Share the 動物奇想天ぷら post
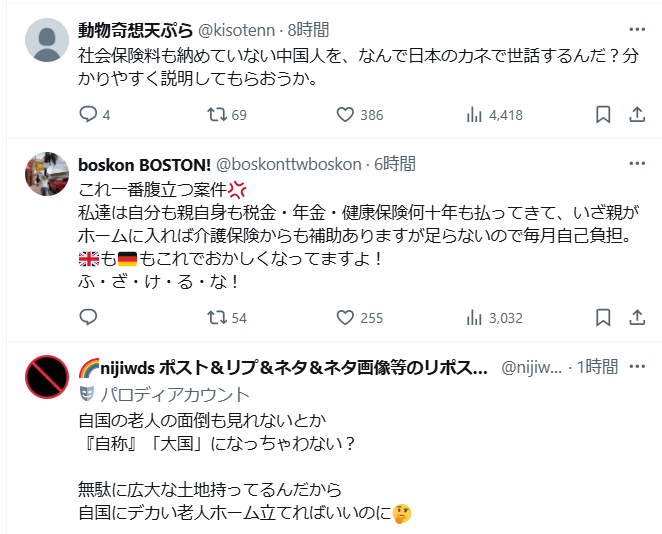 [x=636, y=115]
